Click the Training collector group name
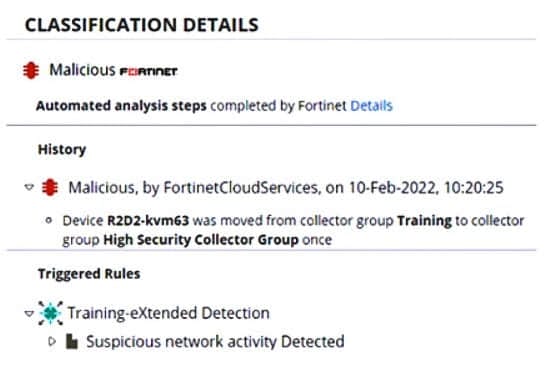The height and width of the screenshot is (377, 553). tap(424, 220)
